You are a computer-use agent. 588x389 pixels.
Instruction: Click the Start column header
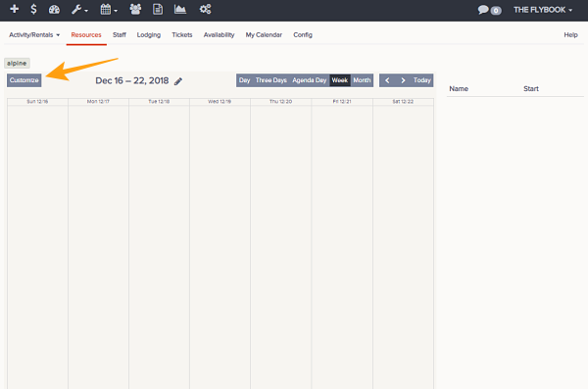pos(531,89)
